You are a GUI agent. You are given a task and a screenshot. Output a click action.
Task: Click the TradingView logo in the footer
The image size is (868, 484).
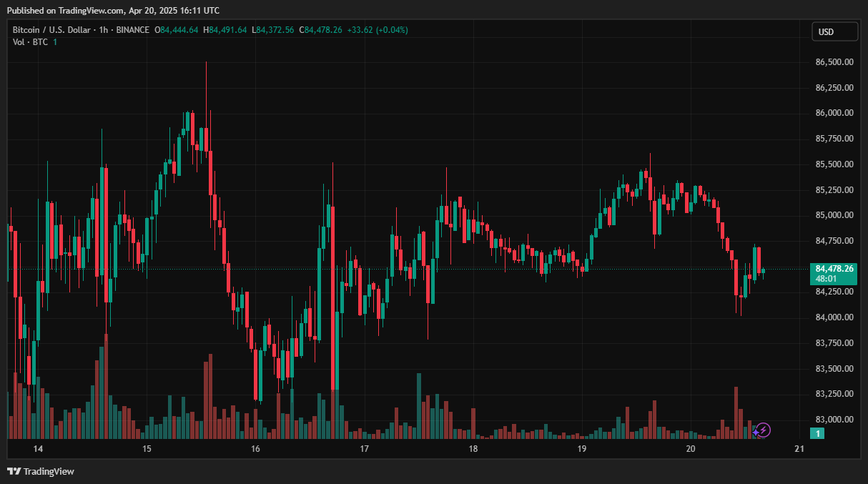41,471
